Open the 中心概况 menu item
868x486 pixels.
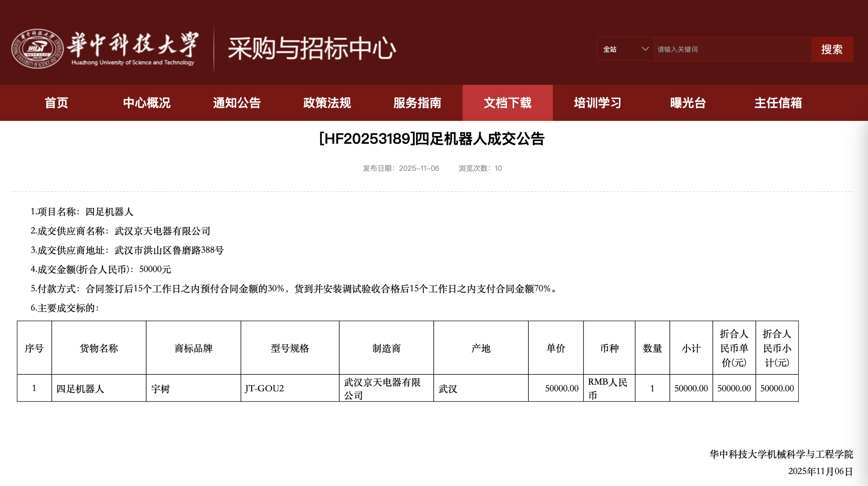147,103
